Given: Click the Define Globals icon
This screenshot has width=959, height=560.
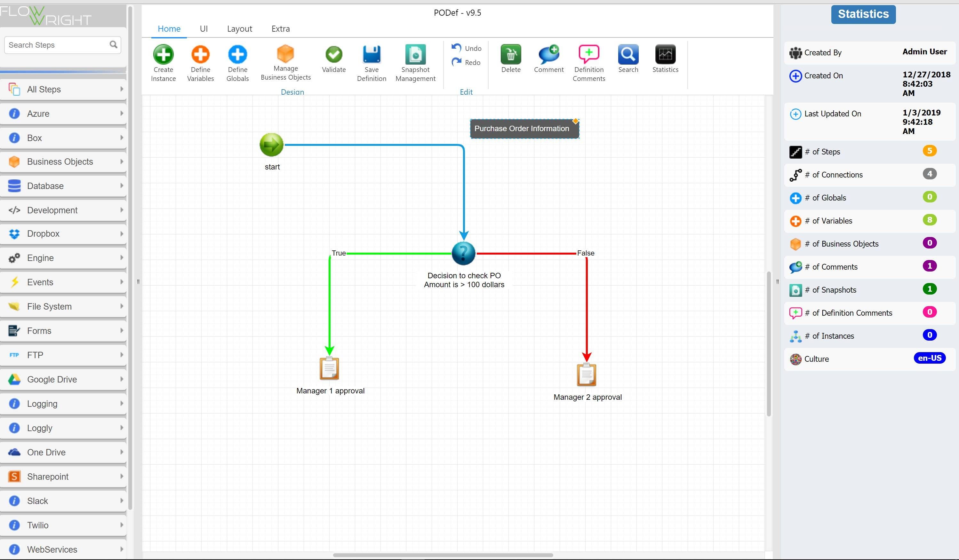Looking at the screenshot, I should coord(237,55).
